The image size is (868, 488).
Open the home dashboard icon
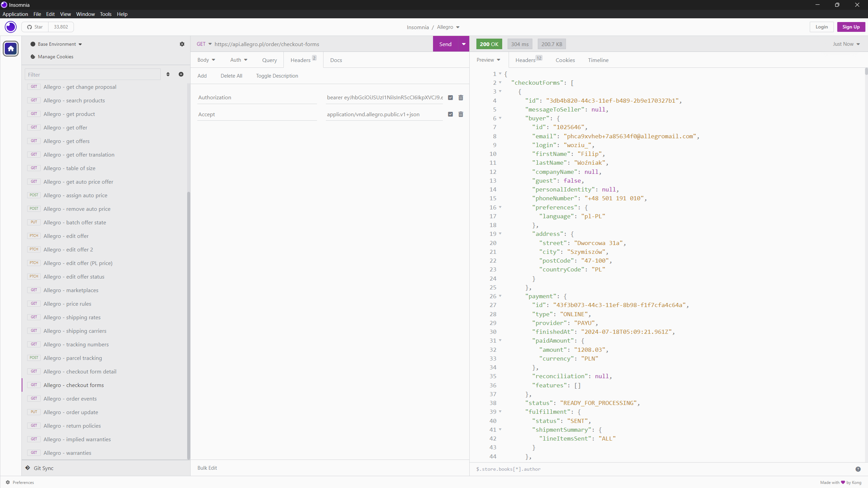coord(11,48)
